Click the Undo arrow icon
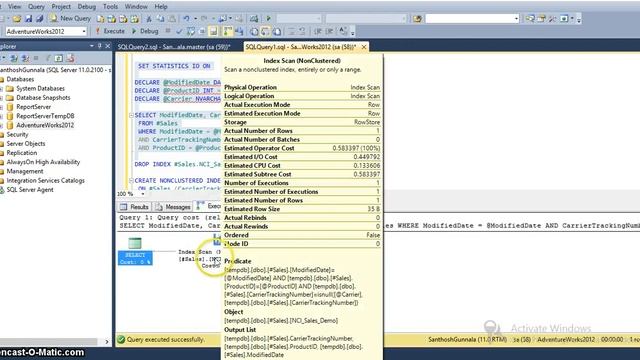 click(x=186, y=19)
